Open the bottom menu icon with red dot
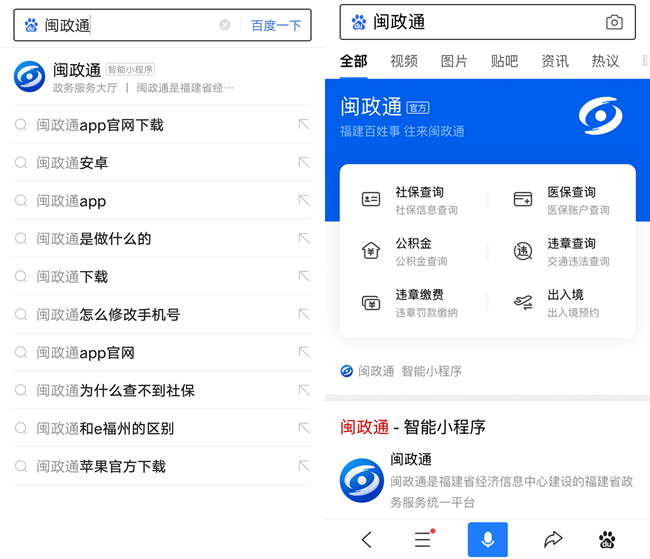Image resolution: width=650 pixels, height=559 pixels. 424,539
